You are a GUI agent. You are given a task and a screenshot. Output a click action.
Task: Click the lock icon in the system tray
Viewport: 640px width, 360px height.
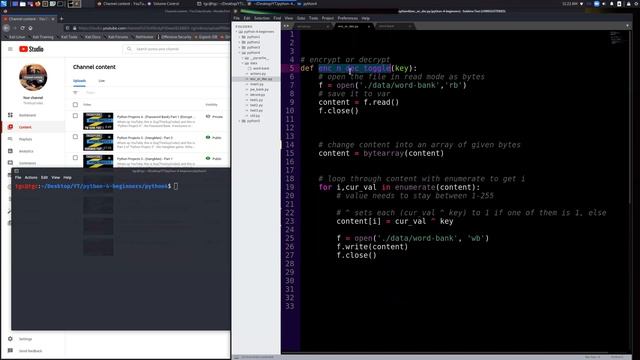[628, 4]
